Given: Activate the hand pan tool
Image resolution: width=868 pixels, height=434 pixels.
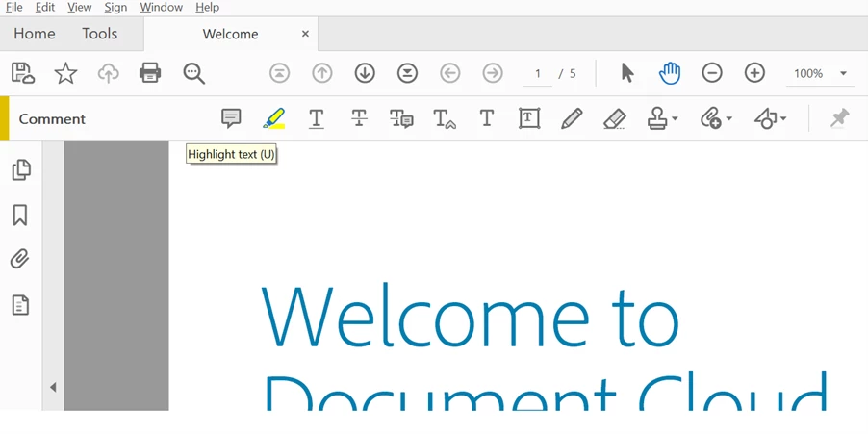Looking at the screenshot, I should 669,73.
